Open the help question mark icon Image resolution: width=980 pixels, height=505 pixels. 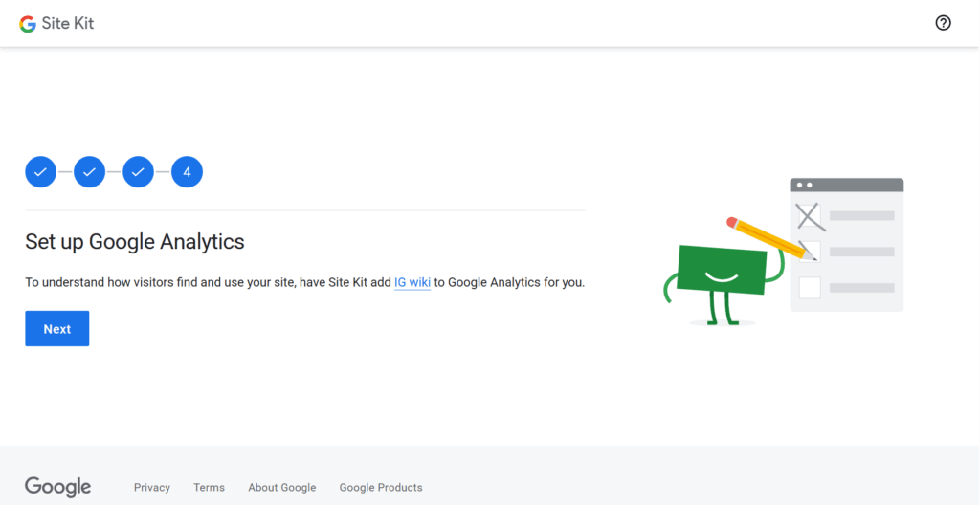(943, 23)
